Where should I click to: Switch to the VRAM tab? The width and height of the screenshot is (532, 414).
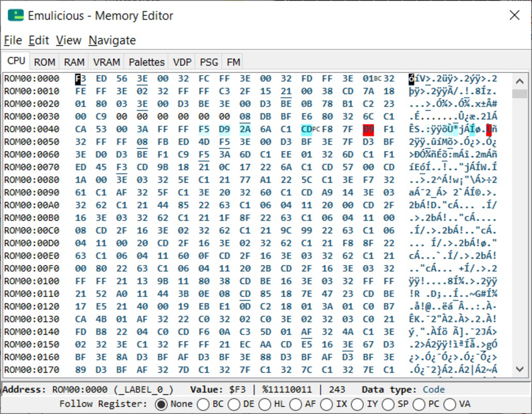(x=106, y=62)
